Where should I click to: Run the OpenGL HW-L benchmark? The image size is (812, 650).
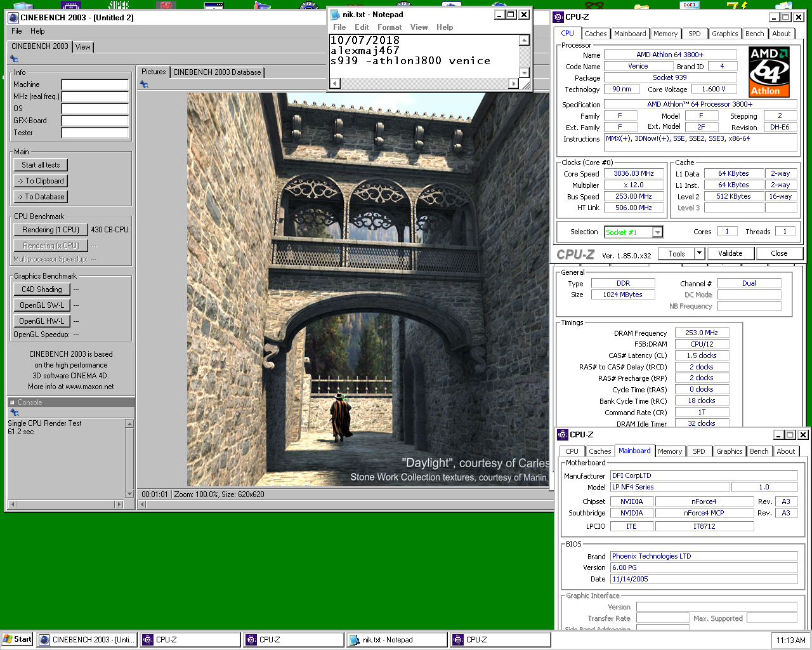click(42, 321)
